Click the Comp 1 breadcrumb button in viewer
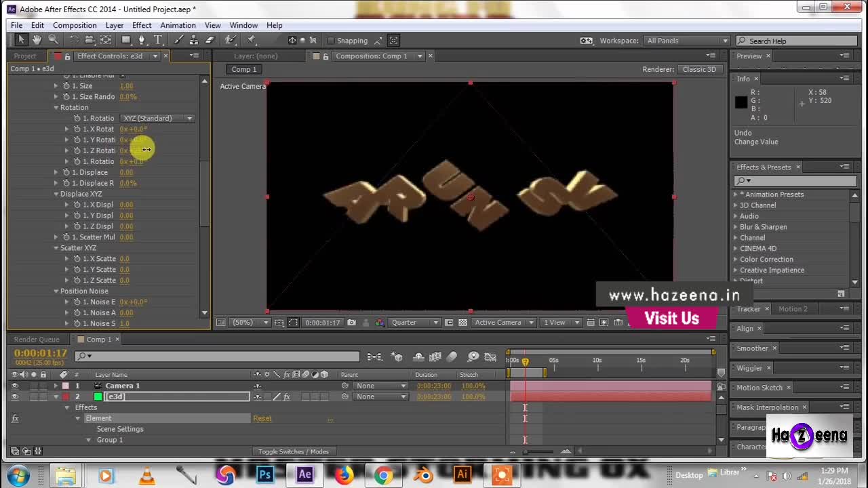Image resolution: width=868 pixels, height=488 pixels. tap(244, 69)
